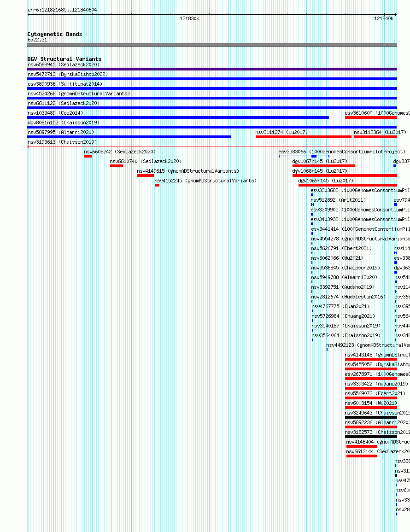The height and width of the screenshot is (532, 410).
Task: Select nsv4146404 gnomAD variant label
Action: point(378,442)
